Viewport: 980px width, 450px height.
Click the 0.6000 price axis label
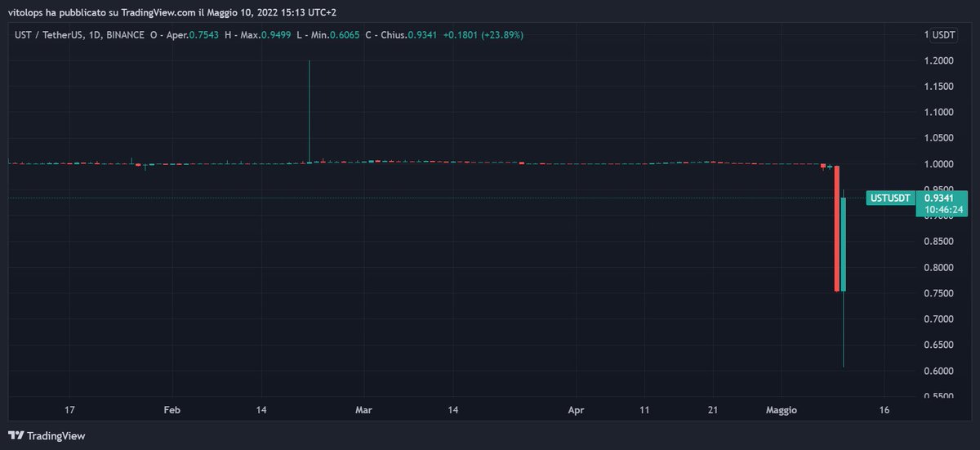[938, 371]
